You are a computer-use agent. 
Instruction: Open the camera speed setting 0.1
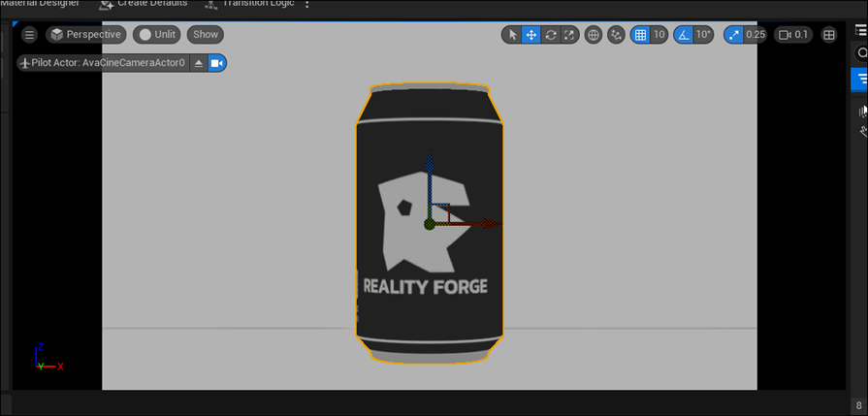pos(793,35)
